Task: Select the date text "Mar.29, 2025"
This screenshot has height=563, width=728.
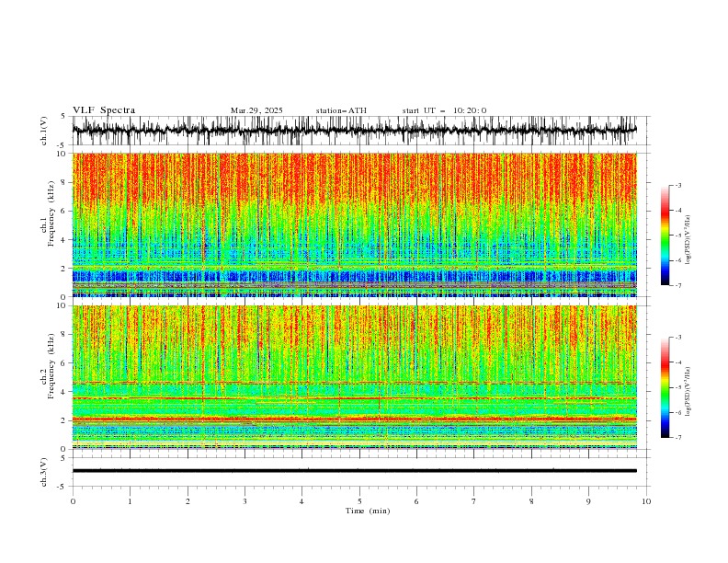Action: point(256,110)
